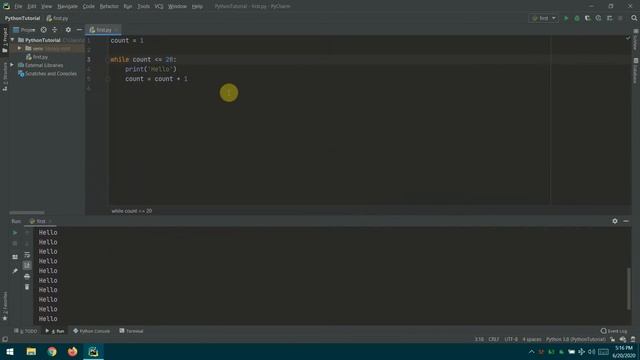Toggle scroll to end in Run console
640x360 pixels.
point(27,266)
